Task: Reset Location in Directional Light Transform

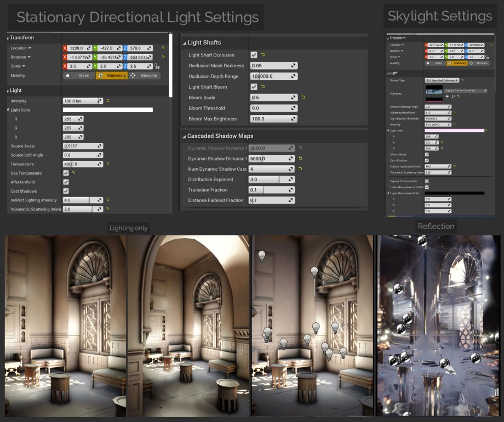Action: coord(163,48)
